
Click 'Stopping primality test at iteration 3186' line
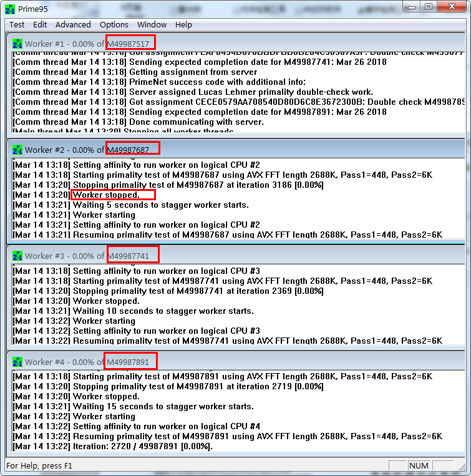click(168, 185)
